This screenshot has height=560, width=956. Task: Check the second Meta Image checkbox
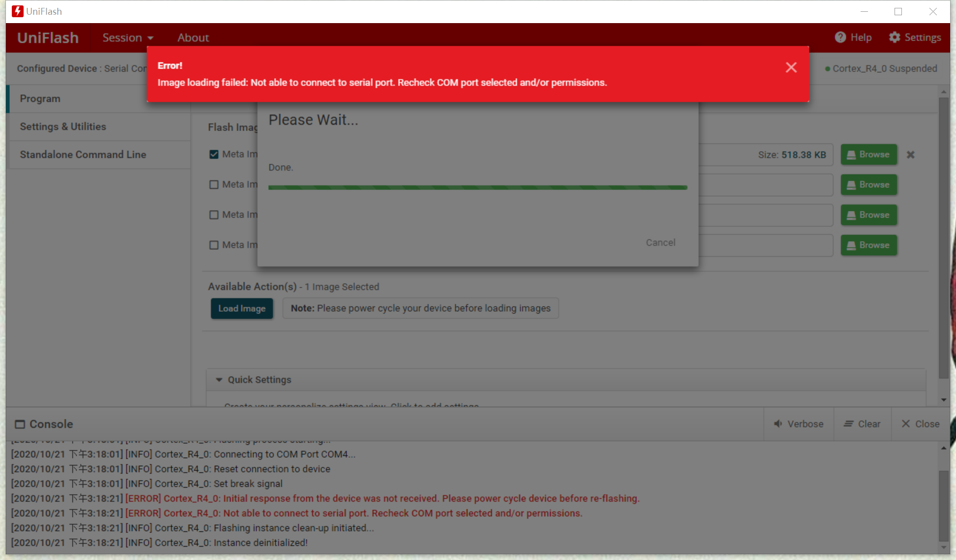click(214, 185)
